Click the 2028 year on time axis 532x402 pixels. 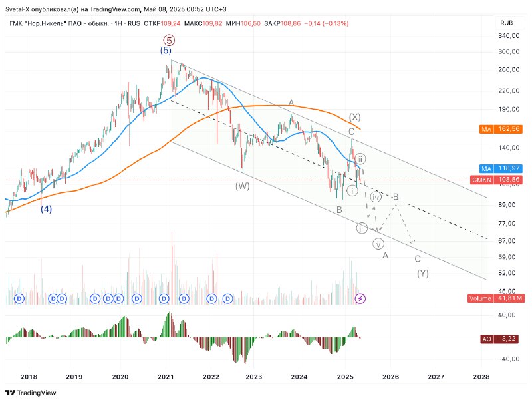pos(481,377)
